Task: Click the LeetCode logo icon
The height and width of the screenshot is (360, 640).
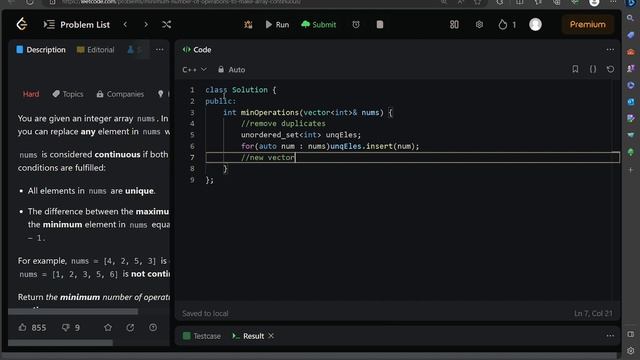Action: pos(22,24)
